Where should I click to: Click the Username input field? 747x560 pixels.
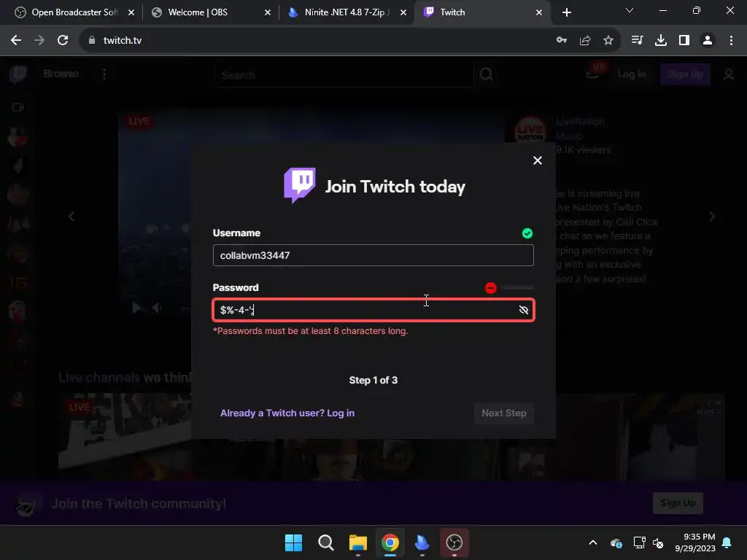pyautogui.click(x=373, y=255)
